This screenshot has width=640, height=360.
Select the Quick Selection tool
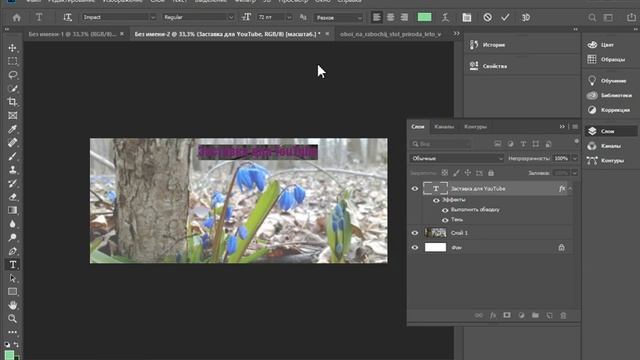coord(12,89)
